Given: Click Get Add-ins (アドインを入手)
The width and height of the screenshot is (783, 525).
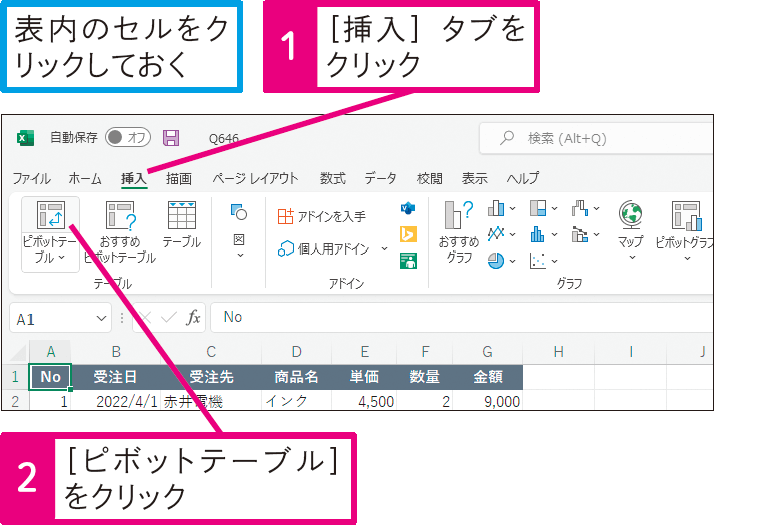Looking at the screenshot, I should click(x=322, y=215).
